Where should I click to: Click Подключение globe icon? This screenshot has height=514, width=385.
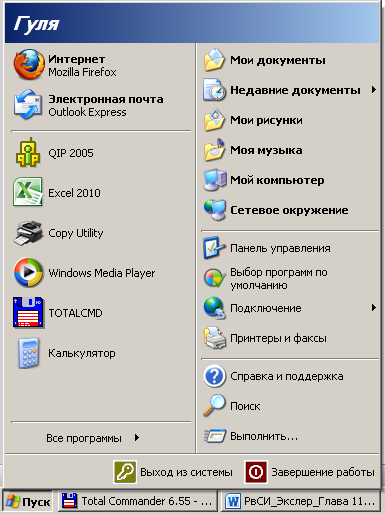214,308
